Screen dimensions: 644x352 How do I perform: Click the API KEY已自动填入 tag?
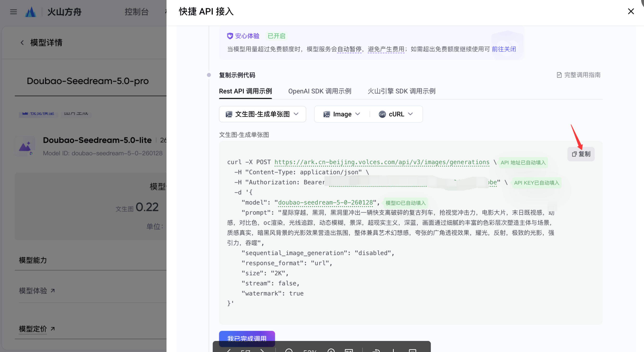pyautogui.click(x=536, y=183)
